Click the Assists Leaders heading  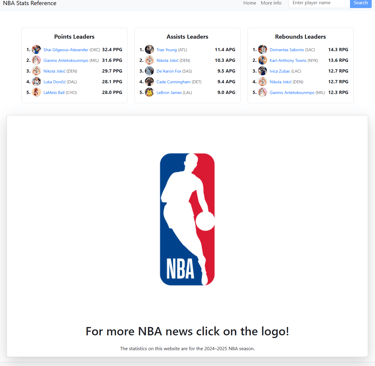point(187,37)
